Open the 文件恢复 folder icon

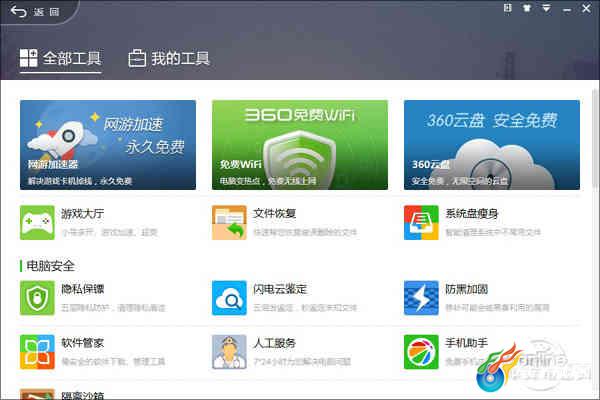229,222
